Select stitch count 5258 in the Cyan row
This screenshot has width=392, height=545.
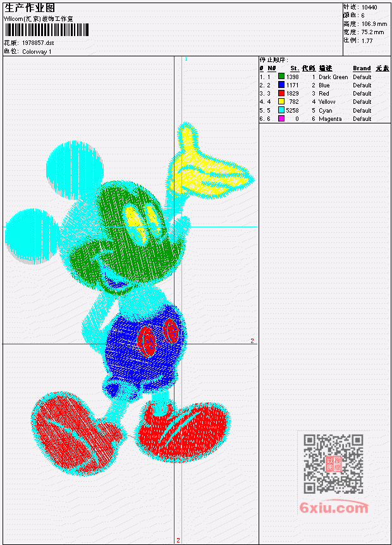pyautogui.click(x=292, y=111)
